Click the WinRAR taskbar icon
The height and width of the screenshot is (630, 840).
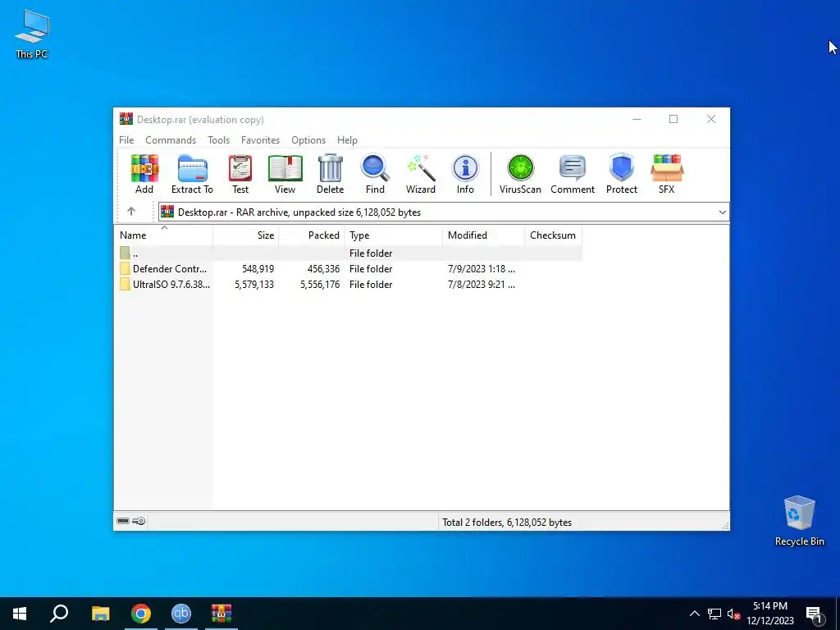(x=221, y=614)
